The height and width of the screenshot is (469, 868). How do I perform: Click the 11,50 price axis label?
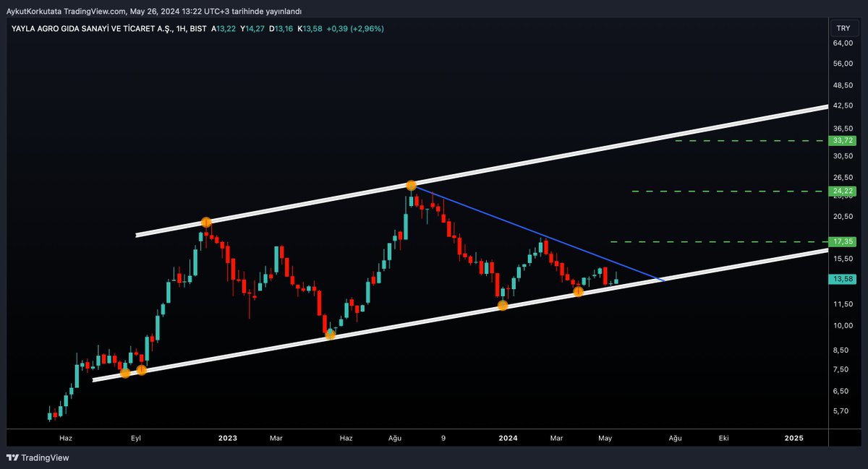[843, 304]
